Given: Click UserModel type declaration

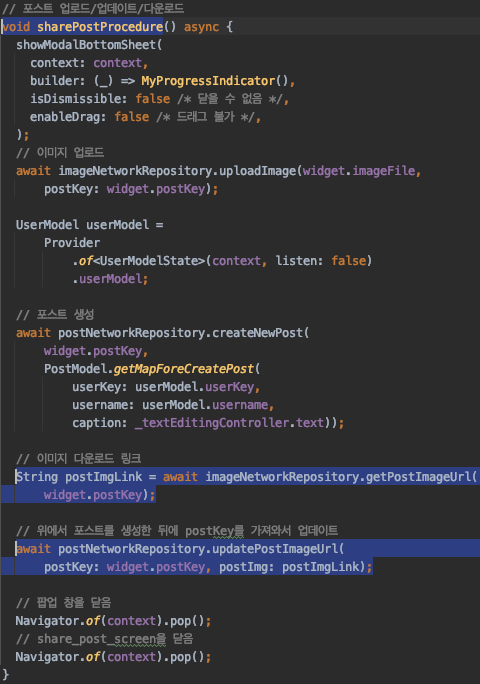Looking at the screenshot, I should click(x=47, y=225).
